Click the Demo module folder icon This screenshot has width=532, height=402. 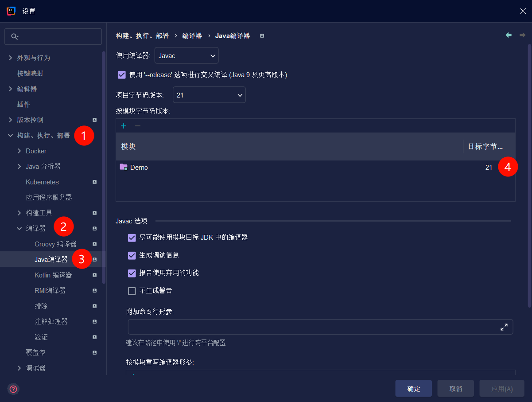(x=124, y=167)
